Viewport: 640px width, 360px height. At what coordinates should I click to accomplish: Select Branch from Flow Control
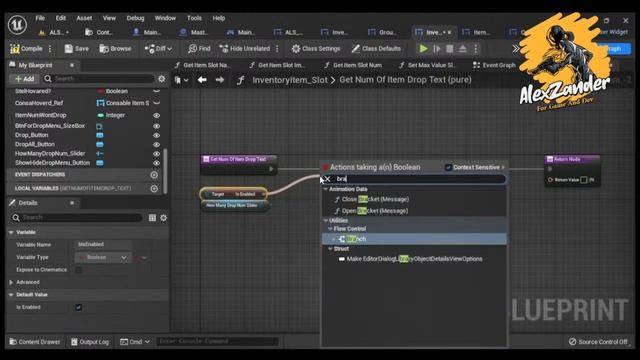[414, 239]
